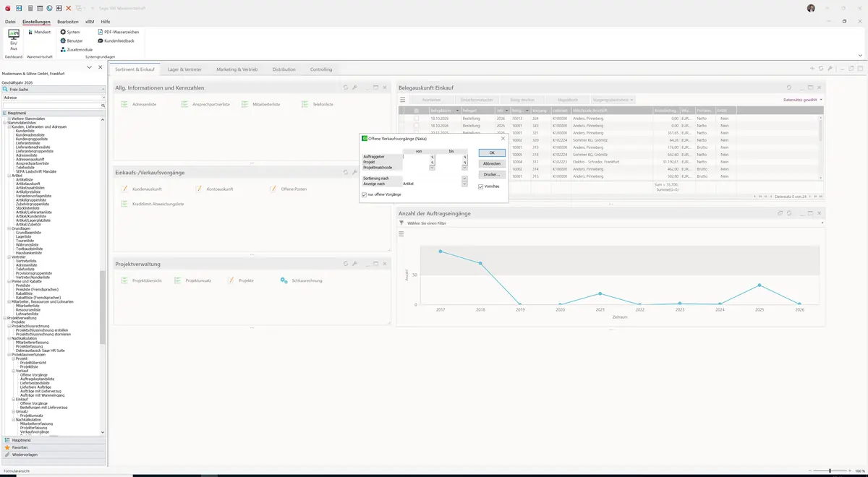Confirm the dialog with OK
The width and height of the screenshot is (868, 477).
[492, 153]
